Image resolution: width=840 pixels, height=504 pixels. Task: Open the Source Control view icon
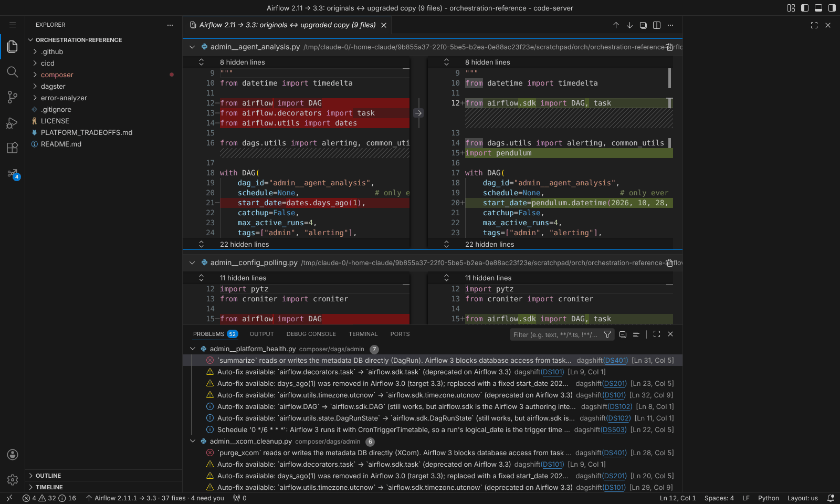tap(13, 97)
